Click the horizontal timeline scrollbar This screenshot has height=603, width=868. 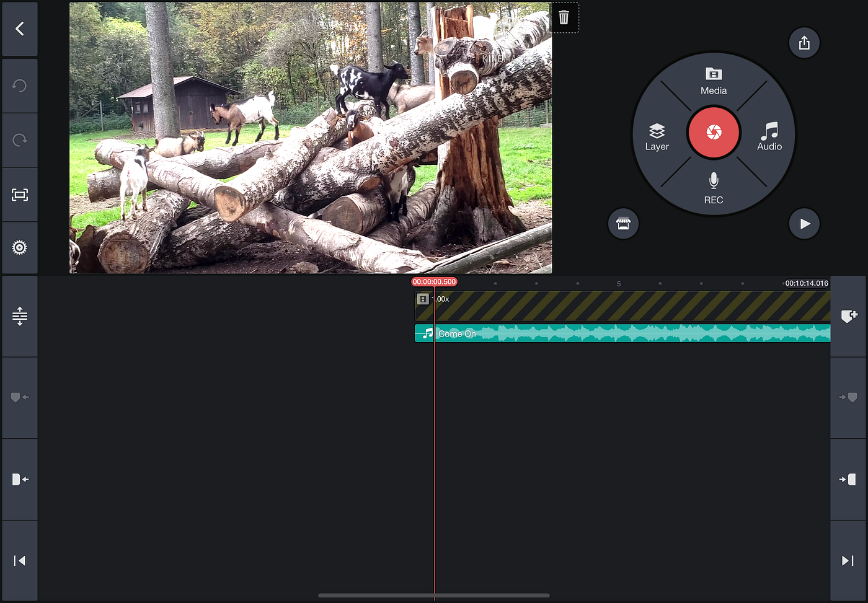point(434,596)
